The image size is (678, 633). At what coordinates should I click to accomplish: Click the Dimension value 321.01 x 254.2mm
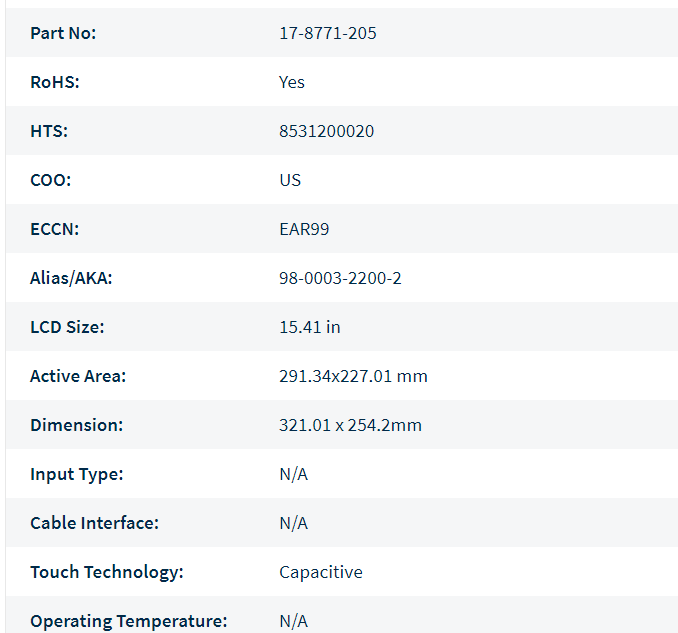[350, 425]
